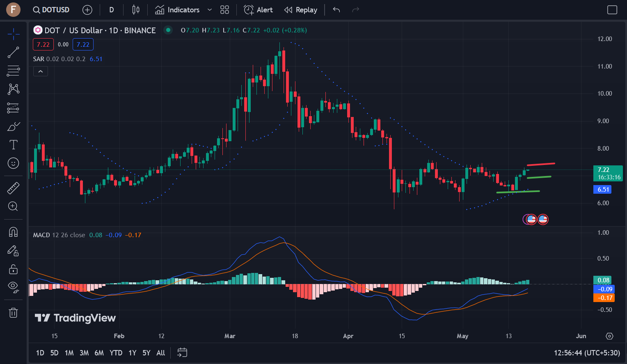Undo the last chart action

336,10
